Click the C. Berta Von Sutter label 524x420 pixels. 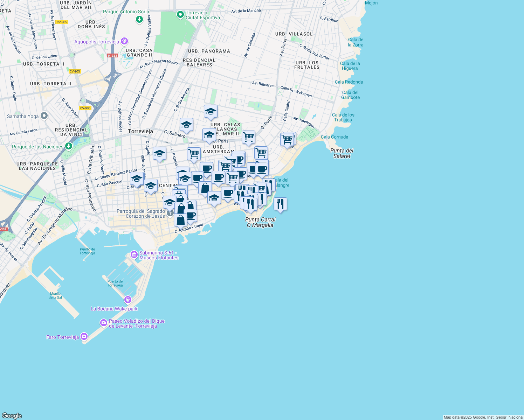314,52
